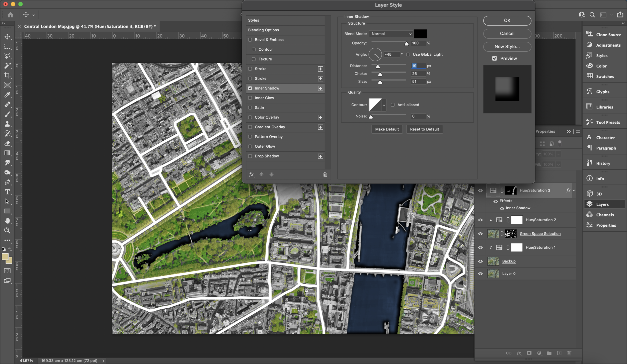Screen dimensions: 627x364
Task: Enable Anti-aliased contour checkbox
Action: [393, 105]
